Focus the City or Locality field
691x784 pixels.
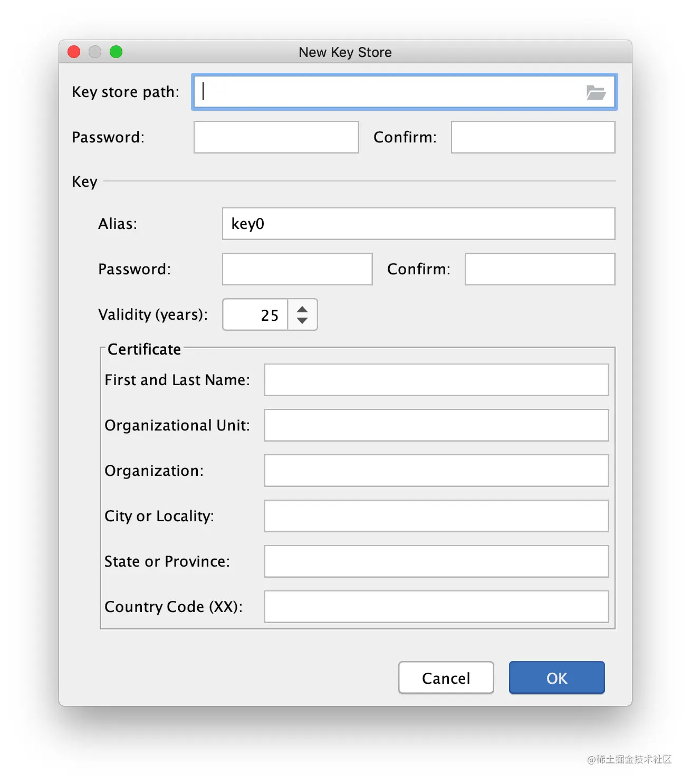[436, 516]
